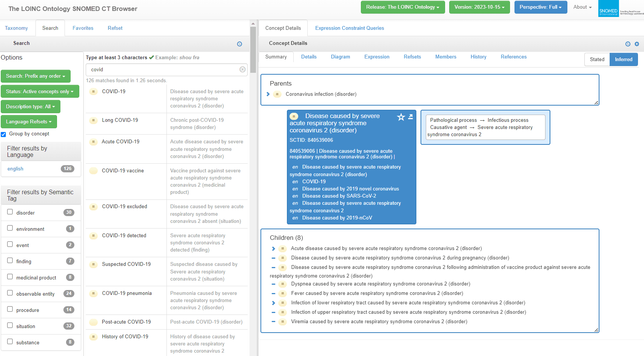The height and width of the screenshot is (356, 644).
Task: Open Status: Active concepts only dropdown
Action: pyautogui.click(x=40, y=91)
